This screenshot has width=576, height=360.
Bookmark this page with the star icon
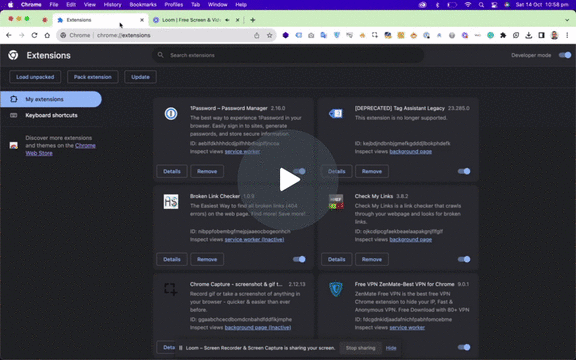point(270,35)
